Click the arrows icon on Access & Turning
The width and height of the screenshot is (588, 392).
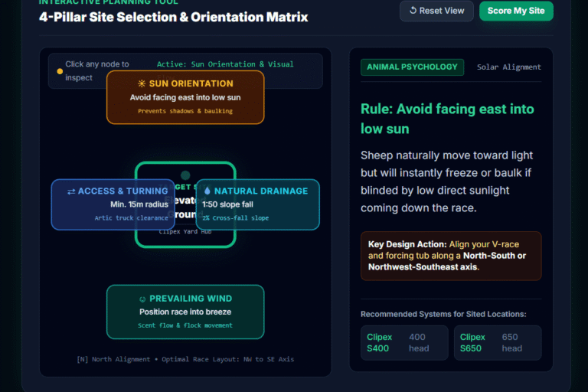coord(71,191)
